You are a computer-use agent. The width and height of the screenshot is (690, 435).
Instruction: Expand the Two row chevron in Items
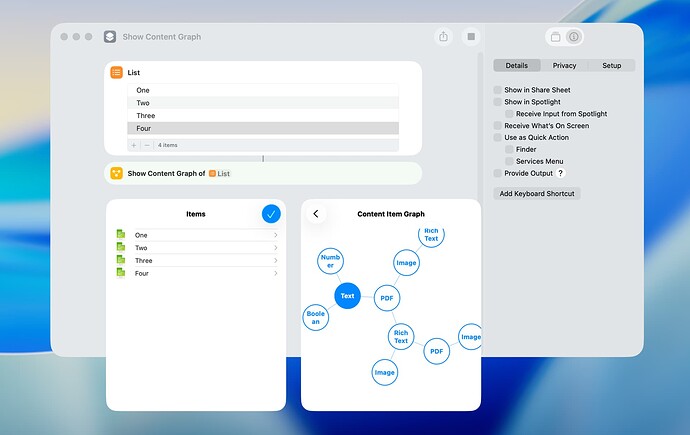point(275,248)
